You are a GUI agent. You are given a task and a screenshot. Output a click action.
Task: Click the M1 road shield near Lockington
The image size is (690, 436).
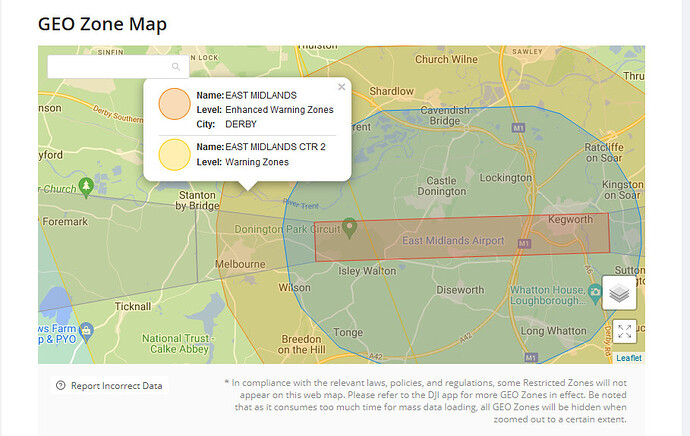click(x=518, y=128)
